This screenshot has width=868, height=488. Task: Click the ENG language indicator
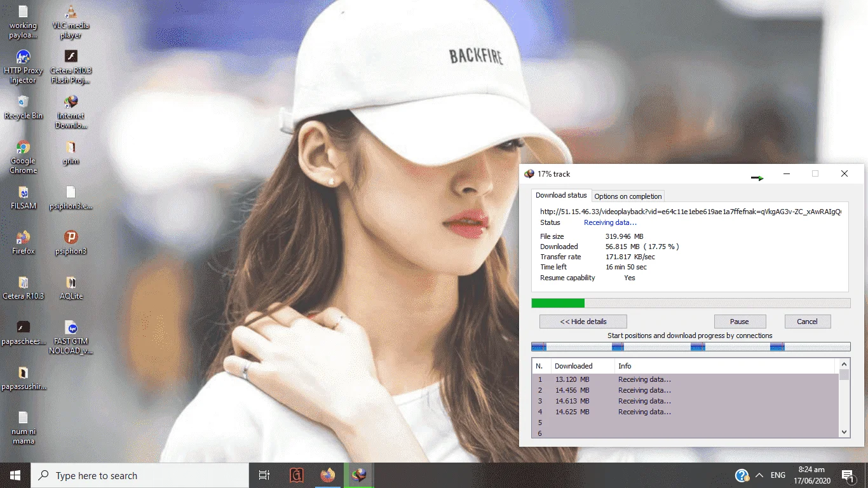click(778, 475)
